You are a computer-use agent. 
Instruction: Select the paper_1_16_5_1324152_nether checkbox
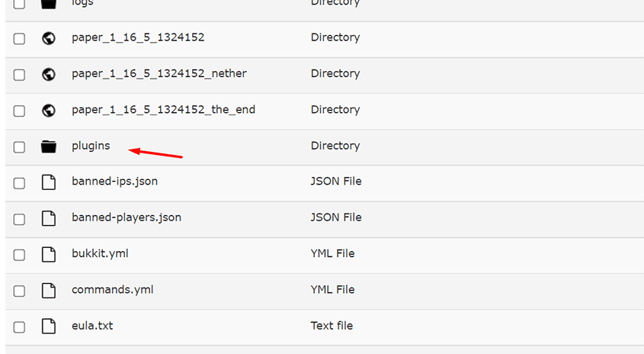19,75
